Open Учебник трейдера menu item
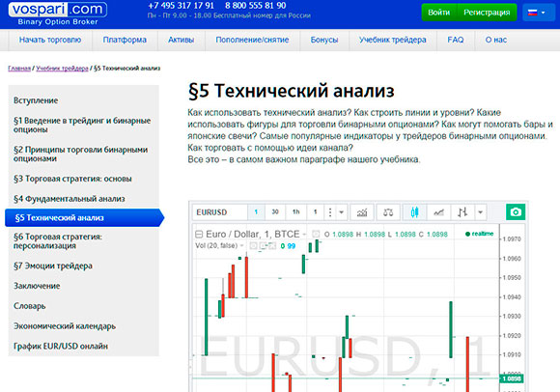The image size is (560, 392). pyautogui.click(x=393, y=40)
